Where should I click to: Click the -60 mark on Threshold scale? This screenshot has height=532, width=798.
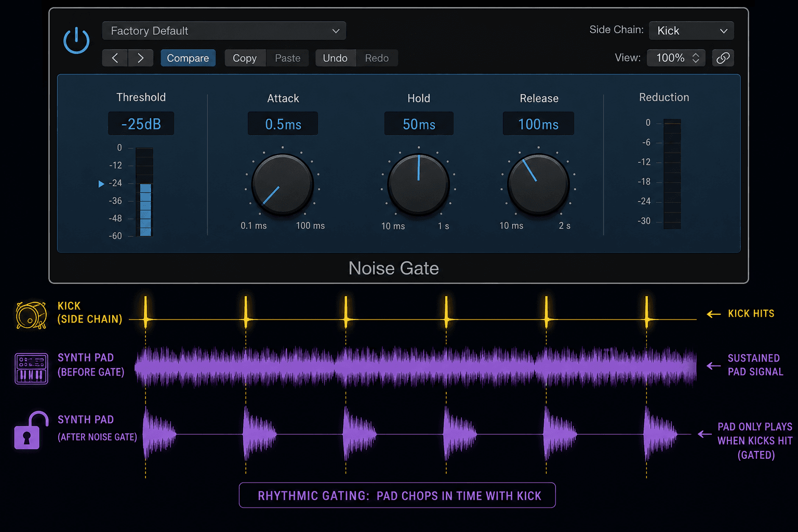115,236
